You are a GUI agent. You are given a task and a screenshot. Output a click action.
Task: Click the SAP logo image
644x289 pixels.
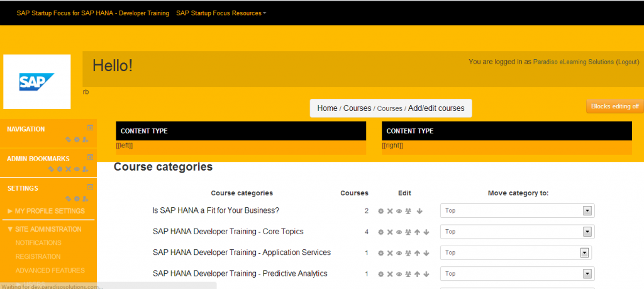click(x=36, y=82)
